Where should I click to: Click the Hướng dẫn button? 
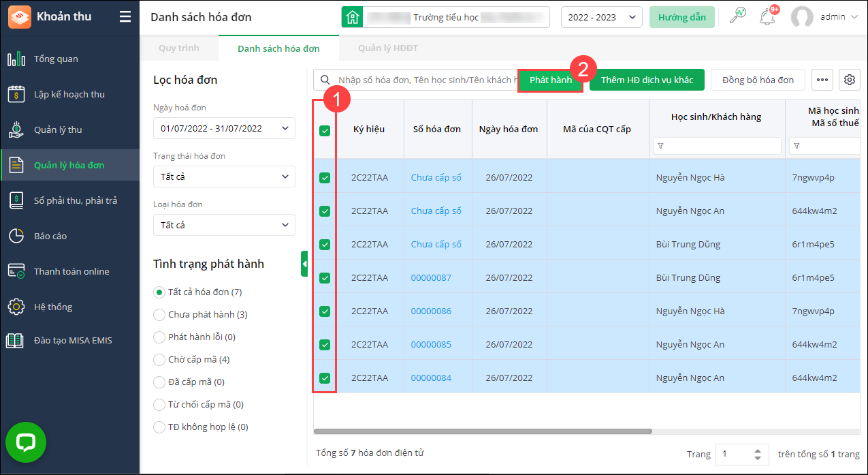click(x=682, y=17)
